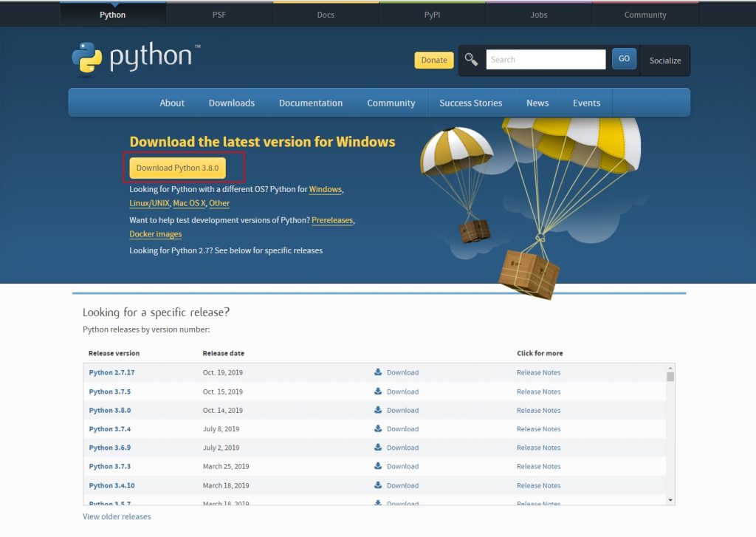
Task: Open Release Notes for Python 2.7.17
Action: pyautogui.click(x=538, y=372)
